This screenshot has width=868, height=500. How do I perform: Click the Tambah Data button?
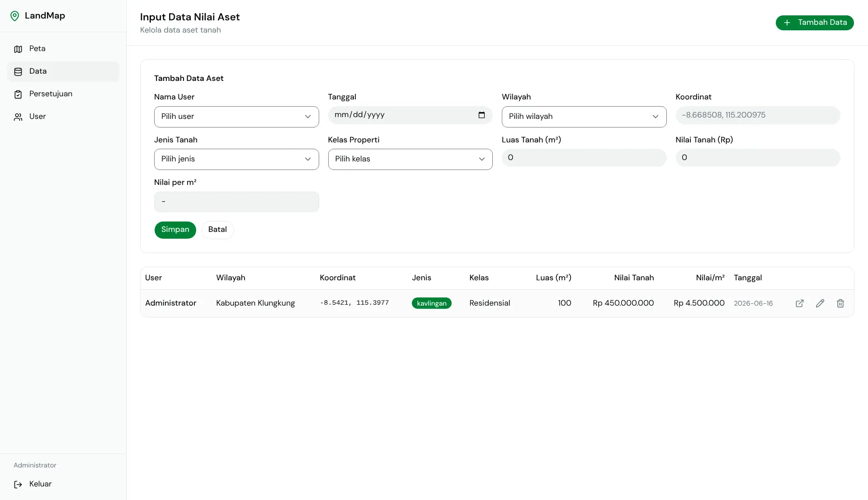point(815,23)
